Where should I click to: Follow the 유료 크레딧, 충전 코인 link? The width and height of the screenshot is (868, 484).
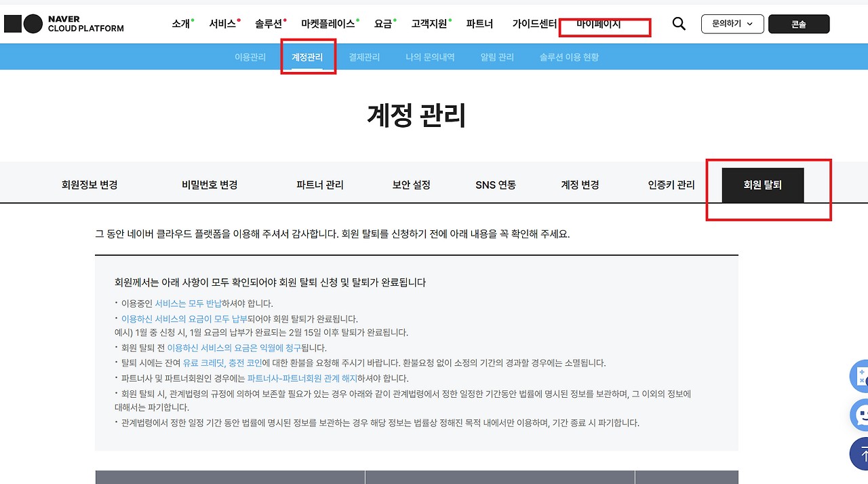[x=222, y=363]
